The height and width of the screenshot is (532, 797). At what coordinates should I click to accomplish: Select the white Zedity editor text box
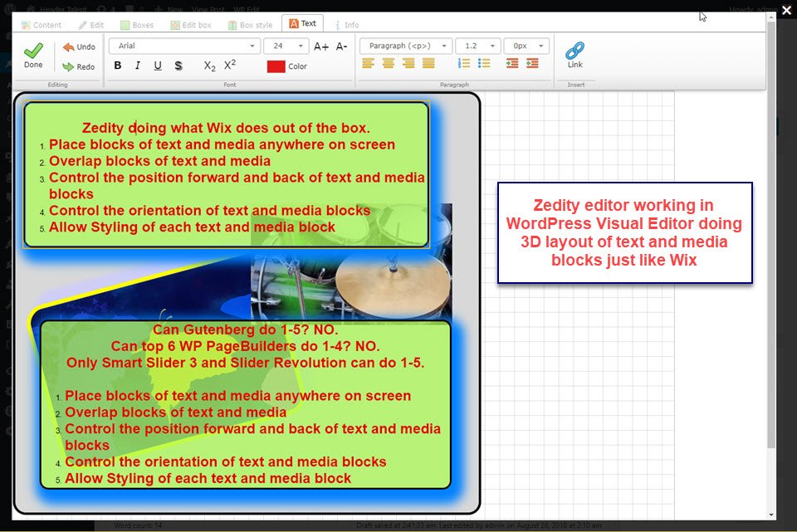(624, 232)
